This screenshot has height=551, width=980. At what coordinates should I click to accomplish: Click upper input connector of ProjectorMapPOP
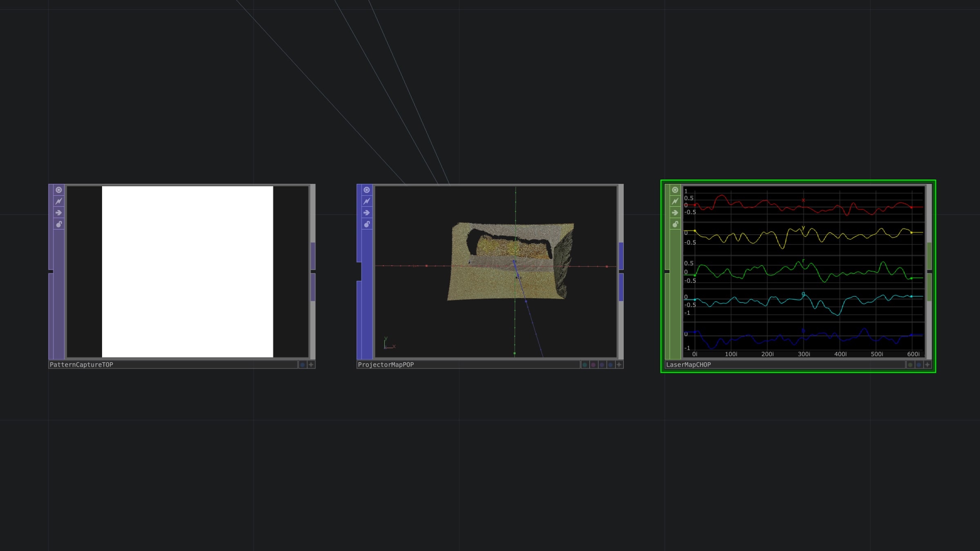click(x=359, y=223)
